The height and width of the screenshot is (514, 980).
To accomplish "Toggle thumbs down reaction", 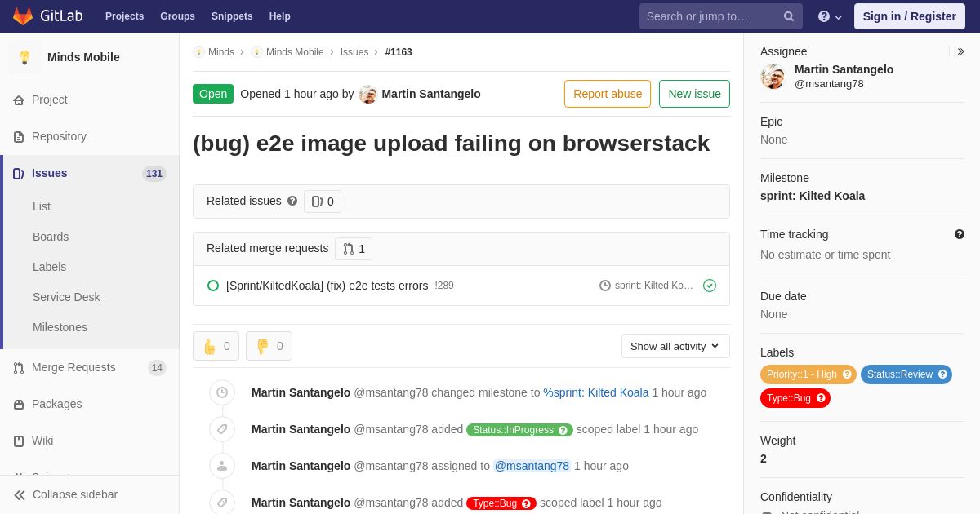I will [269, 346].
